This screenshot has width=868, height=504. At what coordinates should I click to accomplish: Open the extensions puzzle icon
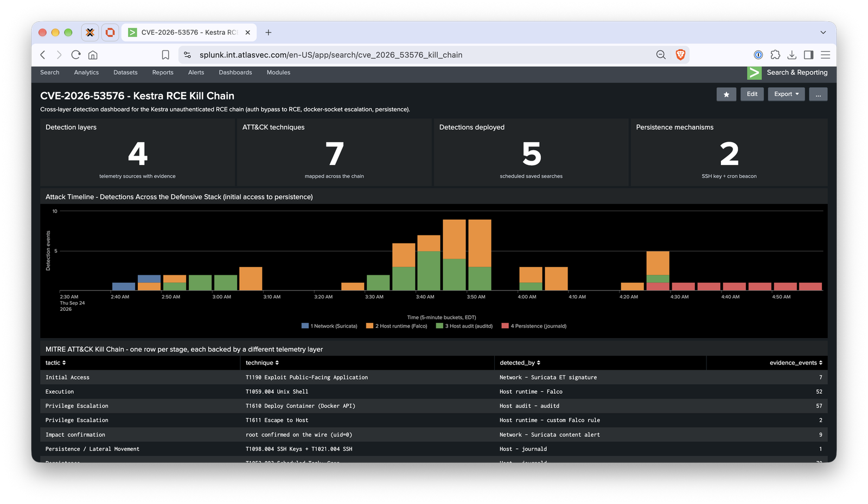775,55
